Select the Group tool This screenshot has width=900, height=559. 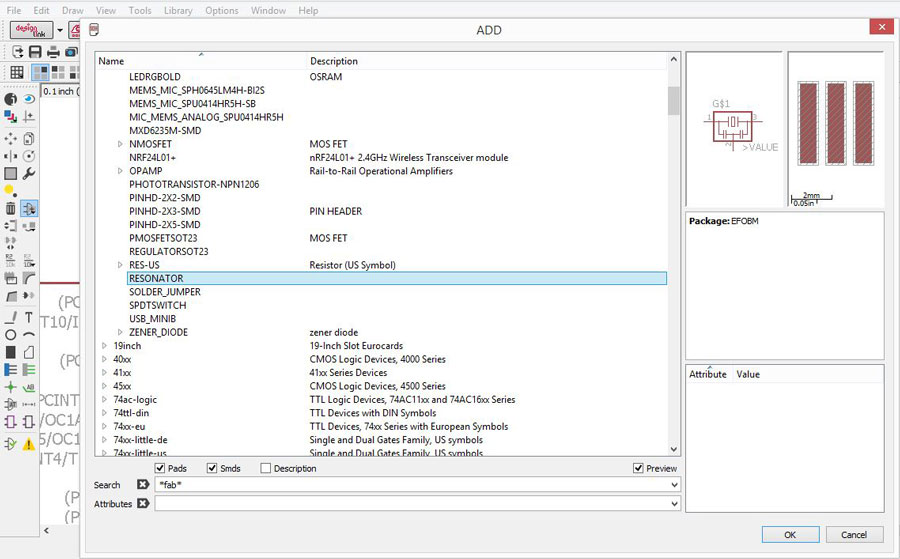[x=10, y=173]
